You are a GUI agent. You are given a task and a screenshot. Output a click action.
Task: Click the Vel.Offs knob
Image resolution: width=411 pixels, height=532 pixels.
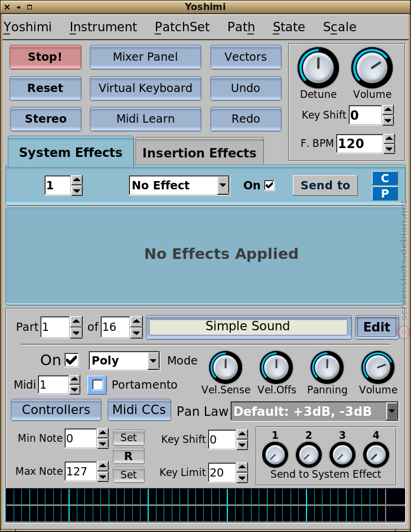tap(276, 367)
